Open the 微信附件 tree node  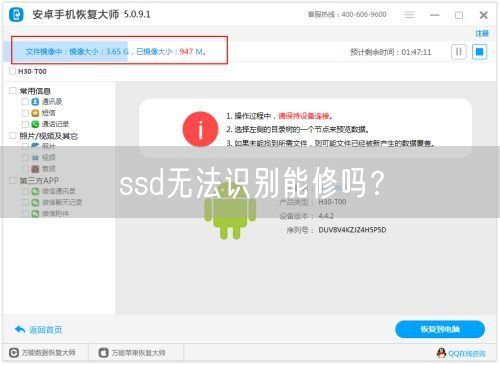[x=55, y=213]
